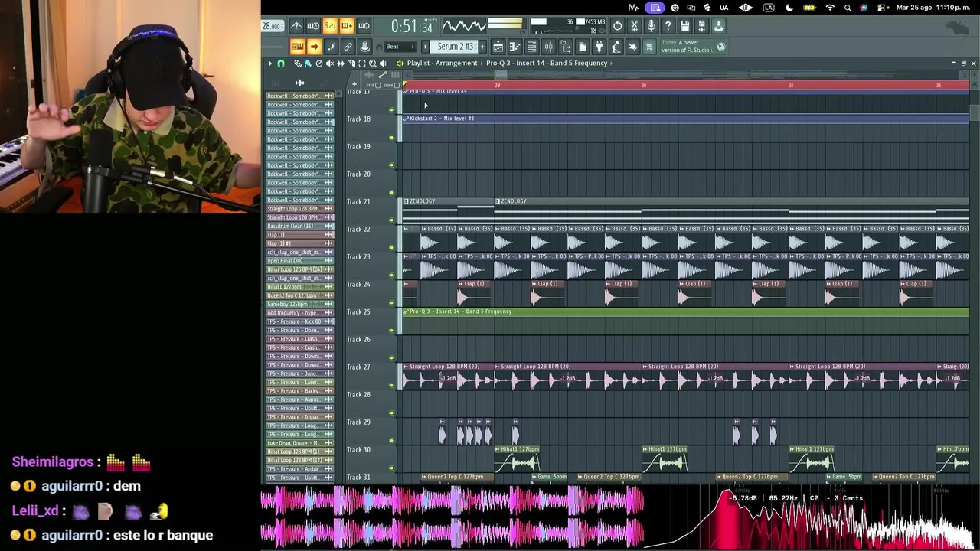The width and height of the screenshot is (980, 551).
Task: Click the multilink chain icon
Action: tap(348, 47)
